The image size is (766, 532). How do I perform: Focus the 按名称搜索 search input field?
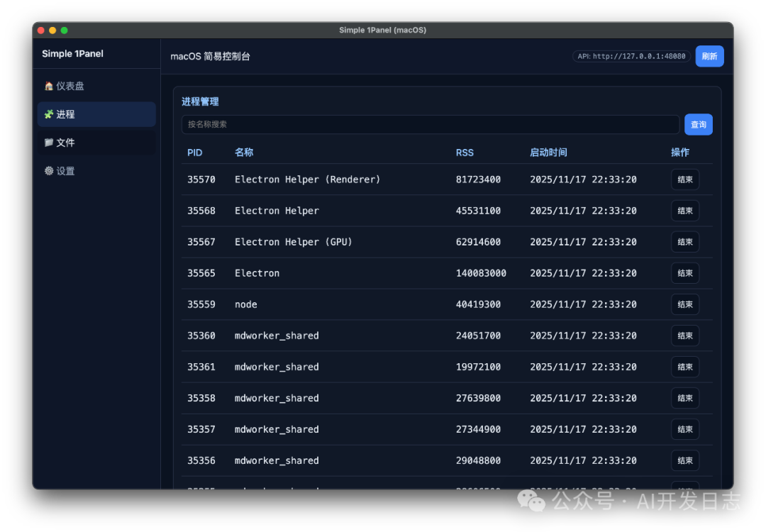[431, 125]
